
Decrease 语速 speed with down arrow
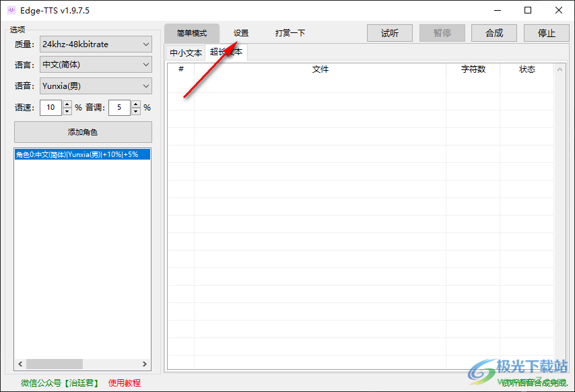[67, 112]
